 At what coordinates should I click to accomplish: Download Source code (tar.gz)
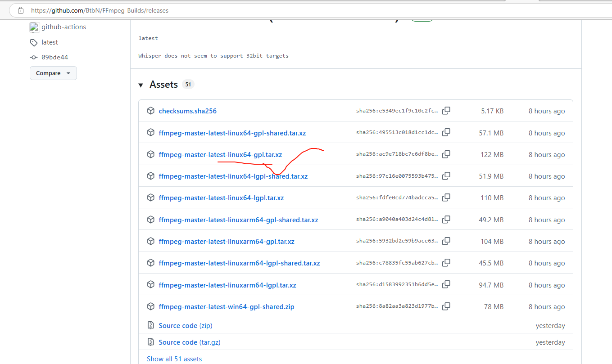190,342
